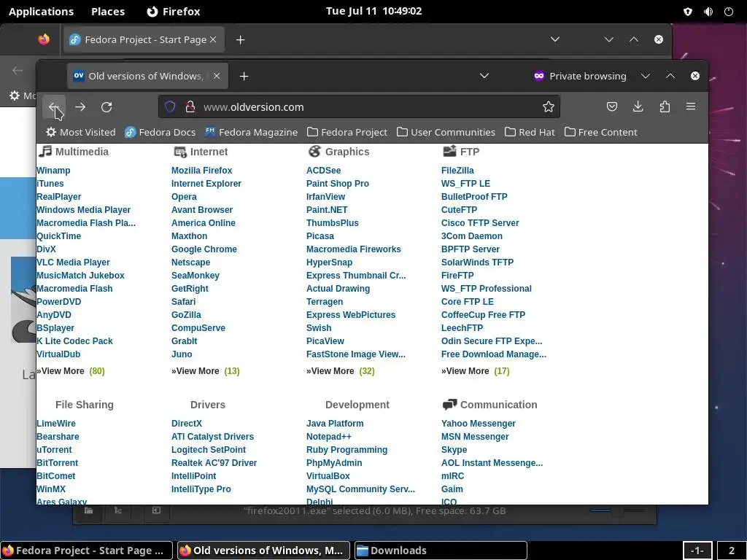
Task: Reload the oldversion.com page
Action: [107, 106]
